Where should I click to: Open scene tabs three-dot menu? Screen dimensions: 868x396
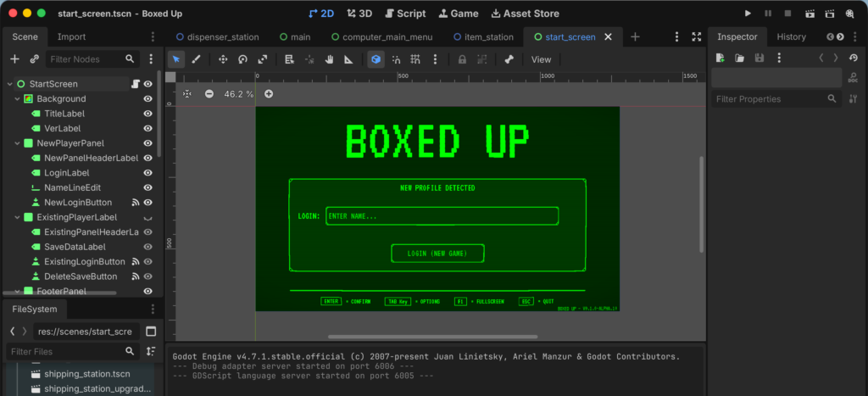676,36
